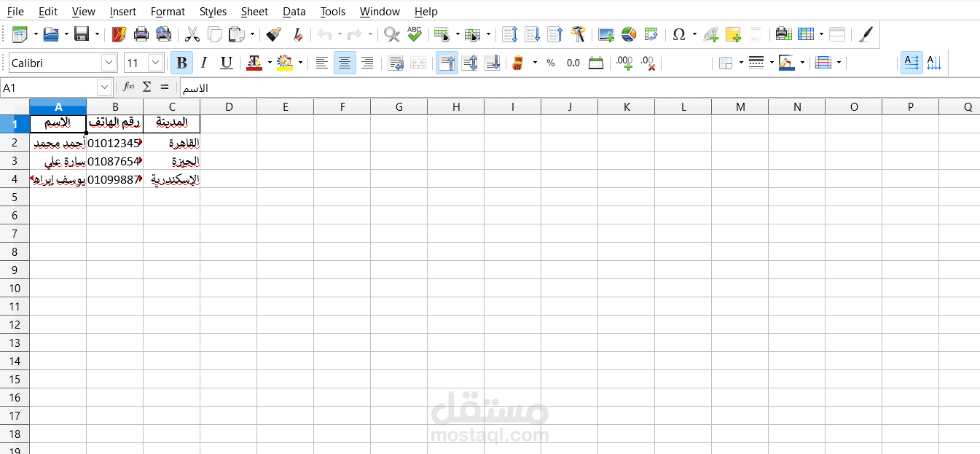Expand the Font Name dropdown

point(109,63)
